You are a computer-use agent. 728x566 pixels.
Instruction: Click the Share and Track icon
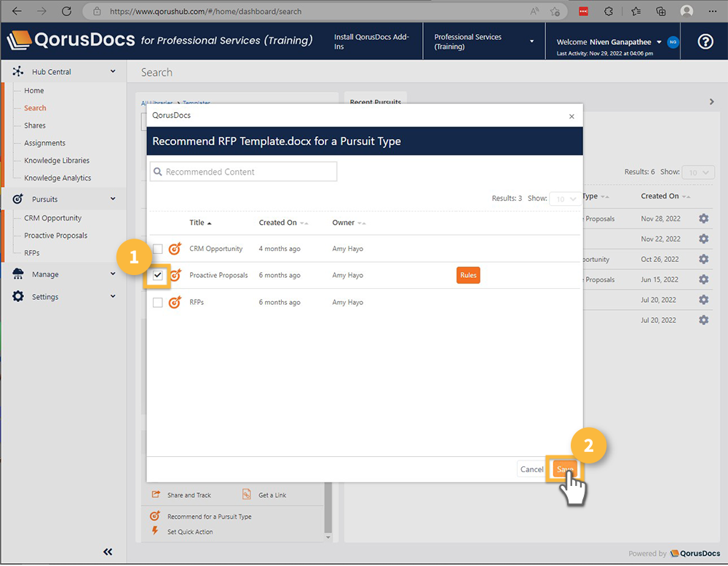pos(156,495)
